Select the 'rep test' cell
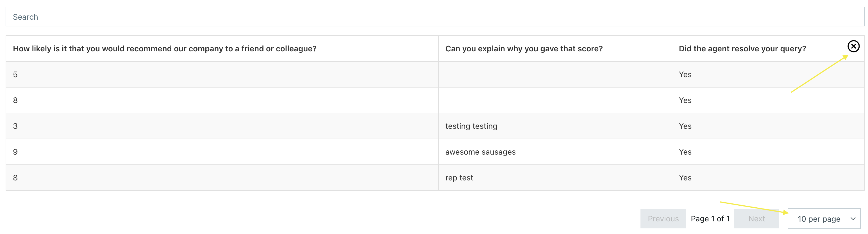Viewport: 868px width, 234px height. 459,178
